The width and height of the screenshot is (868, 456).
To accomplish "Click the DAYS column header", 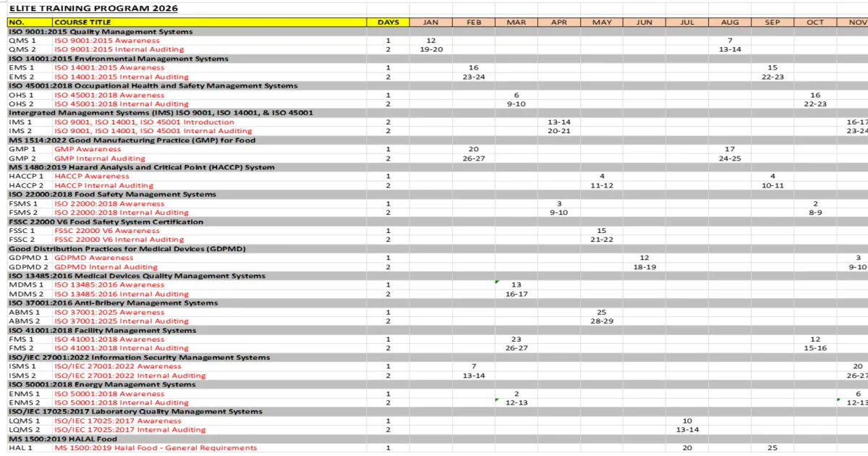I will 388,22.
